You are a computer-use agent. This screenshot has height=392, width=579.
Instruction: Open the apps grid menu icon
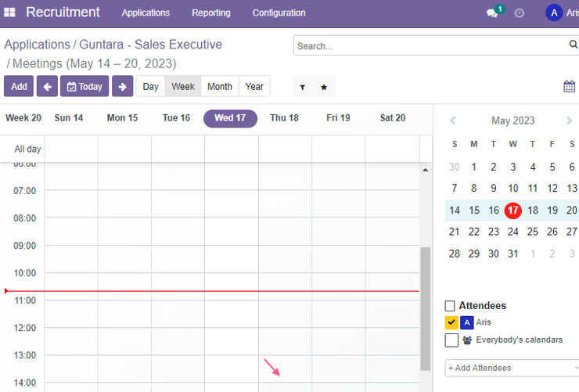point(9,13)
